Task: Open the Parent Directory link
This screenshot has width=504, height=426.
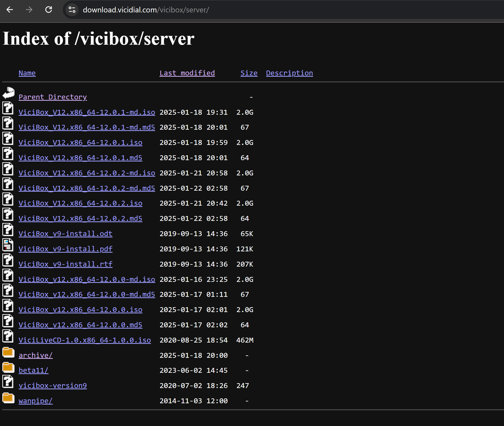Action: (x=52, y=97)
